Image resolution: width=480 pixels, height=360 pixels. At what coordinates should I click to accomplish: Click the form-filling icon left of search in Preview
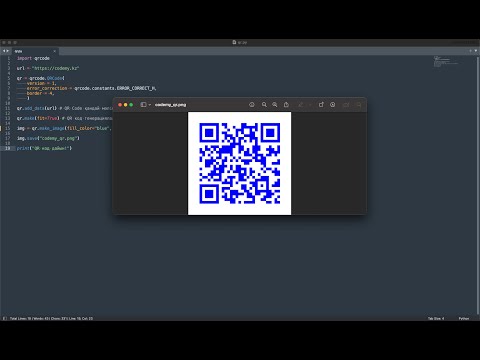[346, 105]
